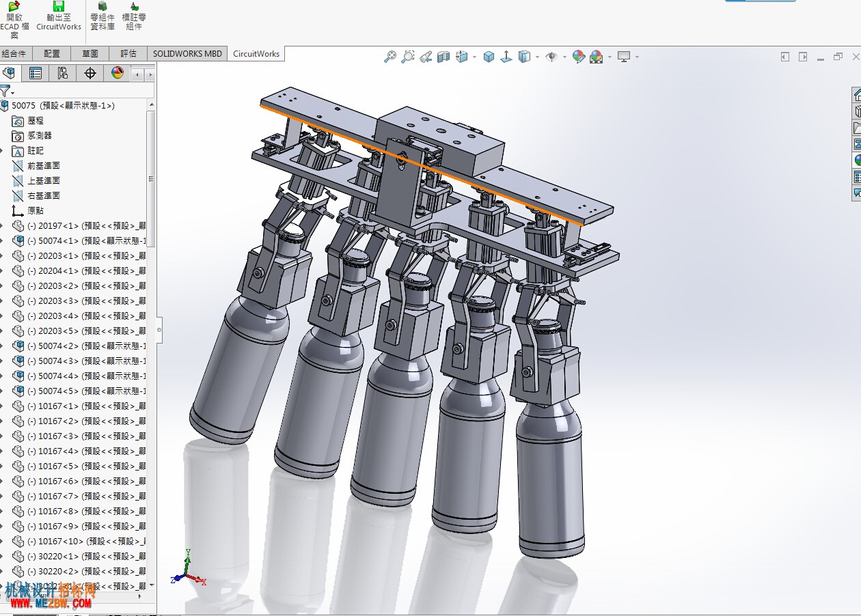
Task: Open the Custom Properties task pane tab
Action: (x=857, y=176)
